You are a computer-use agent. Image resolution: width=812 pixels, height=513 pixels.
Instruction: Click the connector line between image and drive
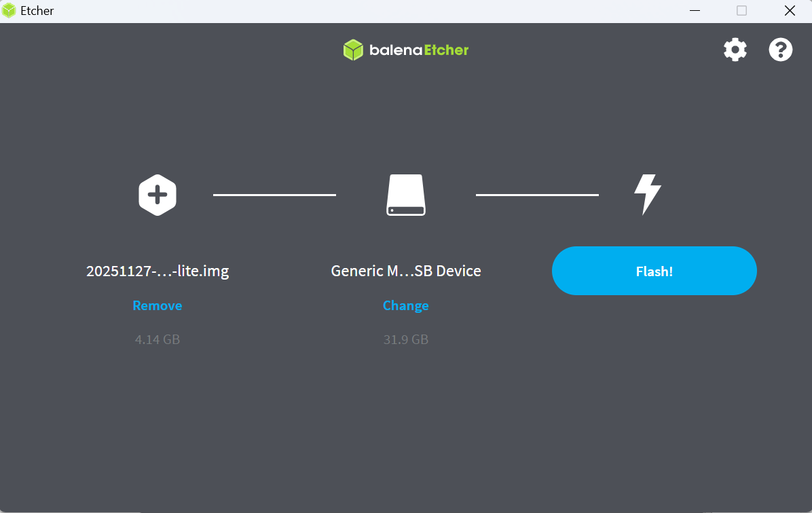point(274,195)
